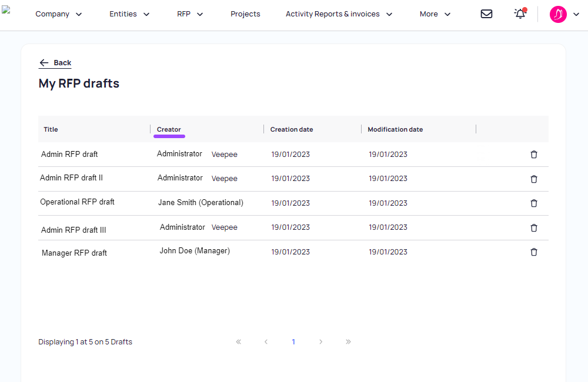The width and height of the screenshot is (588, 382).
Task: Expand the RFP menu
Action: pyautogui.click(x=190, y=14)
